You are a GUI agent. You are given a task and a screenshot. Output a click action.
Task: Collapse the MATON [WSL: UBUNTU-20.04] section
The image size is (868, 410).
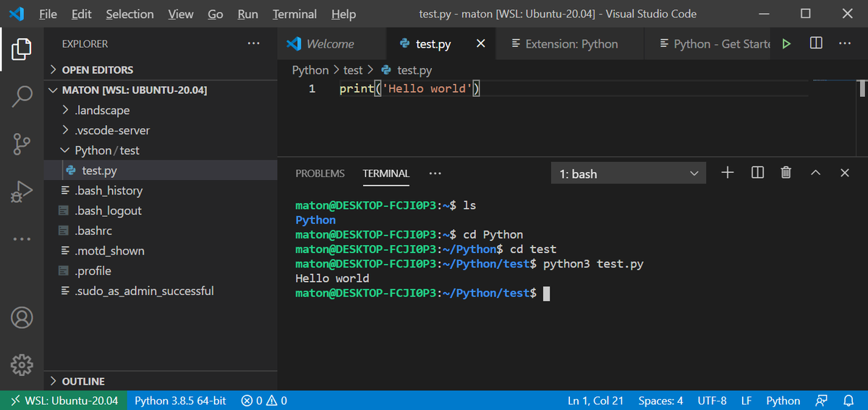pos(161,90)
